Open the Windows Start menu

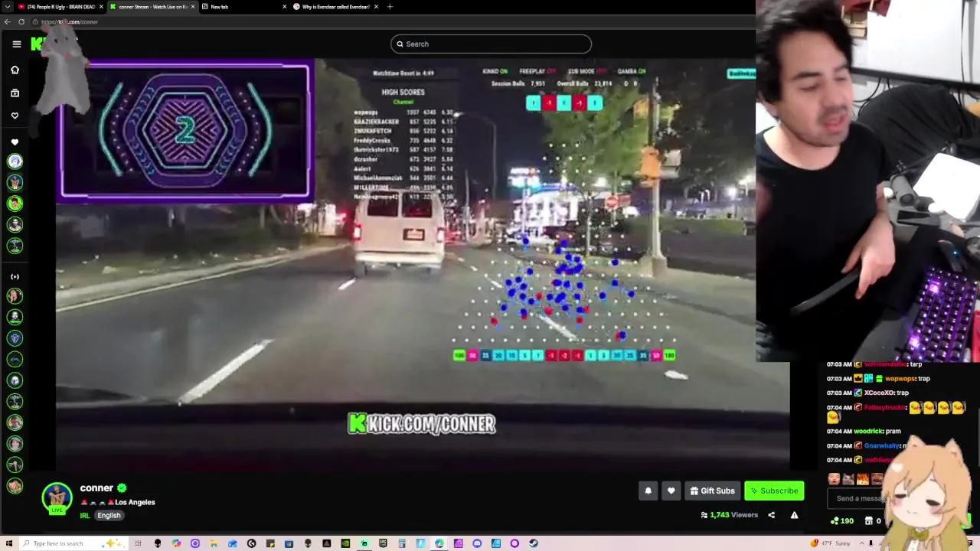pyautogui.click(x=8, y=543)
